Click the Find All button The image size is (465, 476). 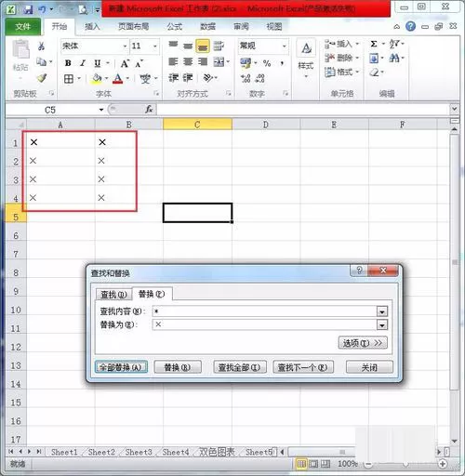pos(239,367)
